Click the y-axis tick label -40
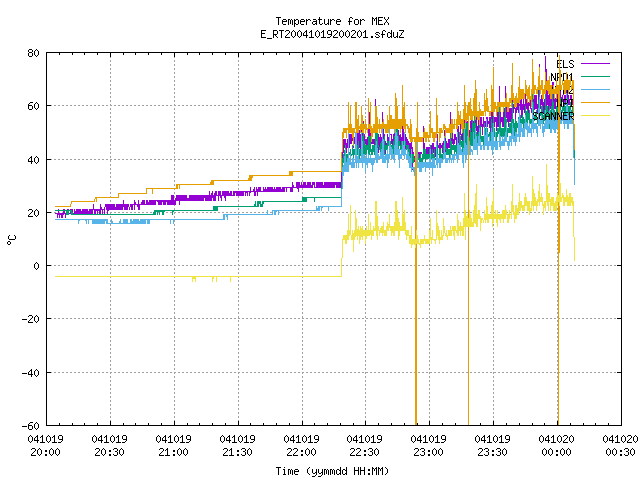Viewport: 640px width, 480px height. coord(30,373)
